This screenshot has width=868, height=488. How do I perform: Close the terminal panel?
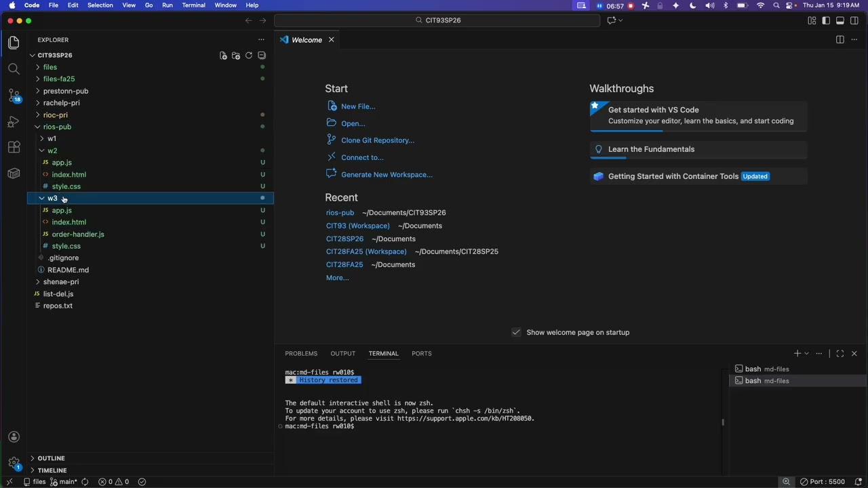point(854,354)
